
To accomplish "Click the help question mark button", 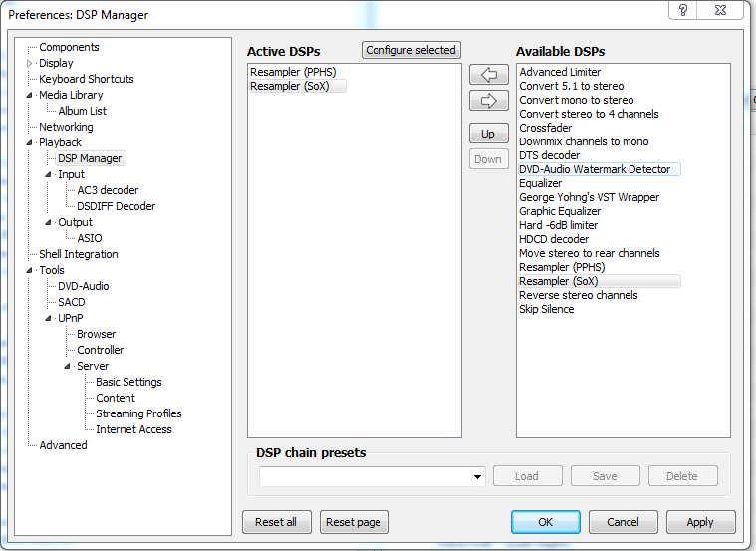I will [x=682, y=10].
